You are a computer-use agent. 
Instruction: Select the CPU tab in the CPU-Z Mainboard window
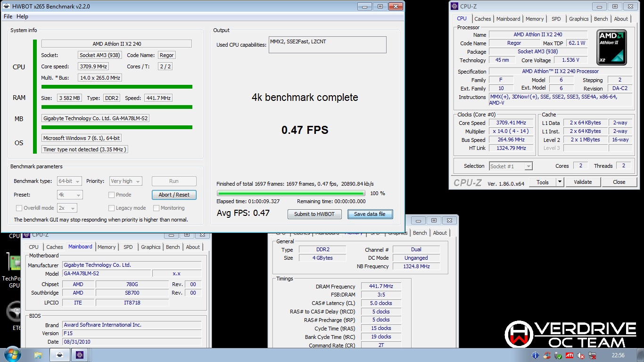(33, 247)
